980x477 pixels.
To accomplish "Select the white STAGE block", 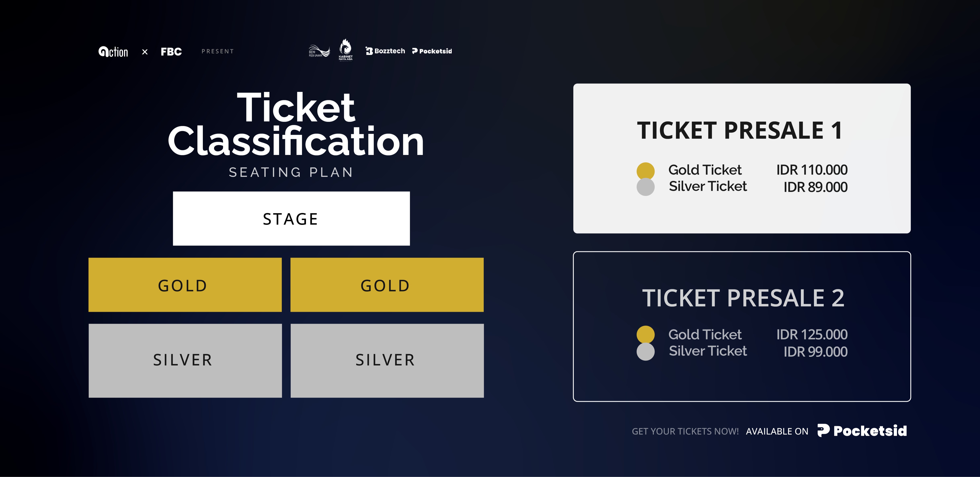I will (291, 219).
